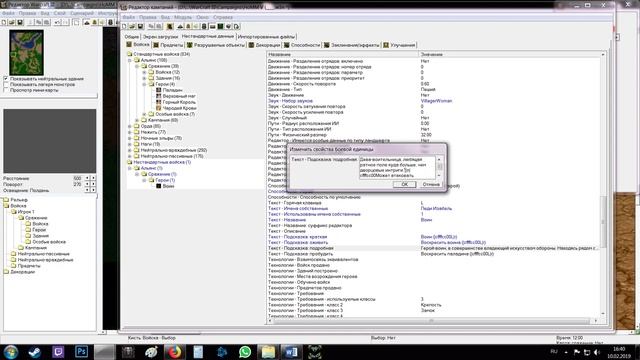The image size is (640, 360).
Task: Select row Текст - Горячая клавиша
Action: [433, 203]
